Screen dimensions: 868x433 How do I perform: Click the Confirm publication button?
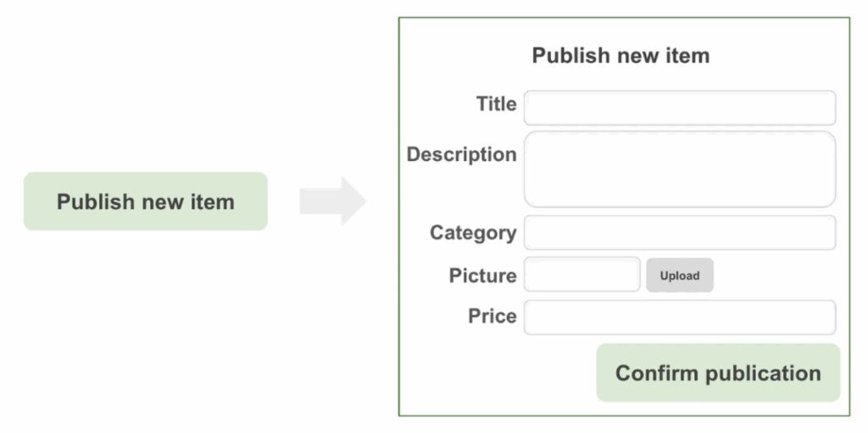click(718, 373)
